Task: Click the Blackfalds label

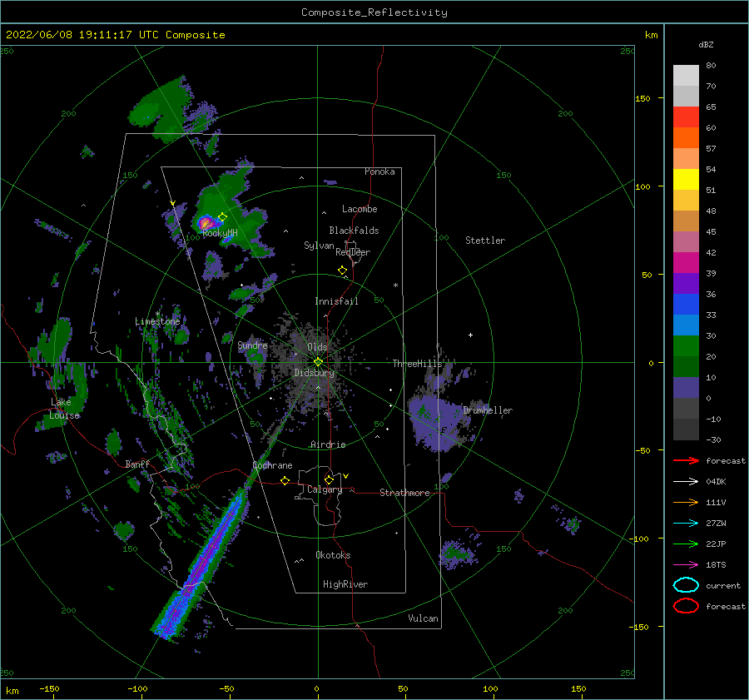Action: 354,231
